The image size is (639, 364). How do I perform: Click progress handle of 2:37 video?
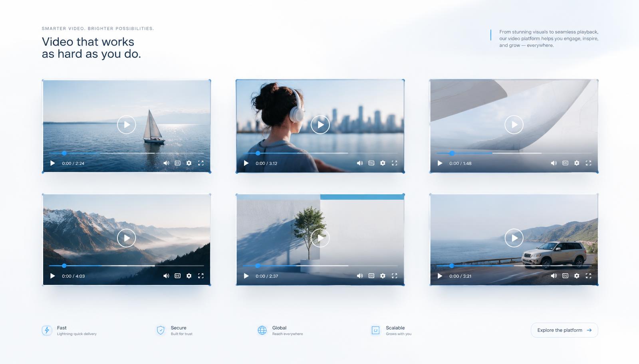tap(258, 265)
